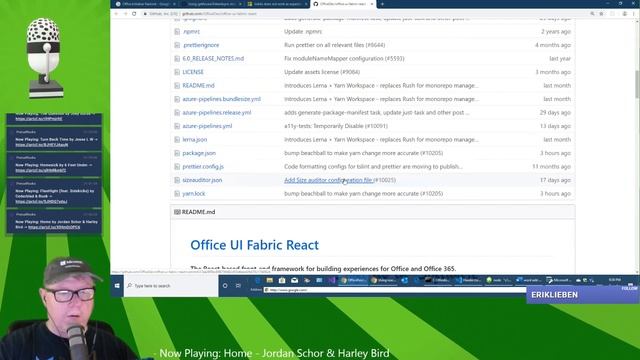The width and height of the screenshot is (640, 360).
Task: Click the browser forward arrow
Action: point(125,13)
